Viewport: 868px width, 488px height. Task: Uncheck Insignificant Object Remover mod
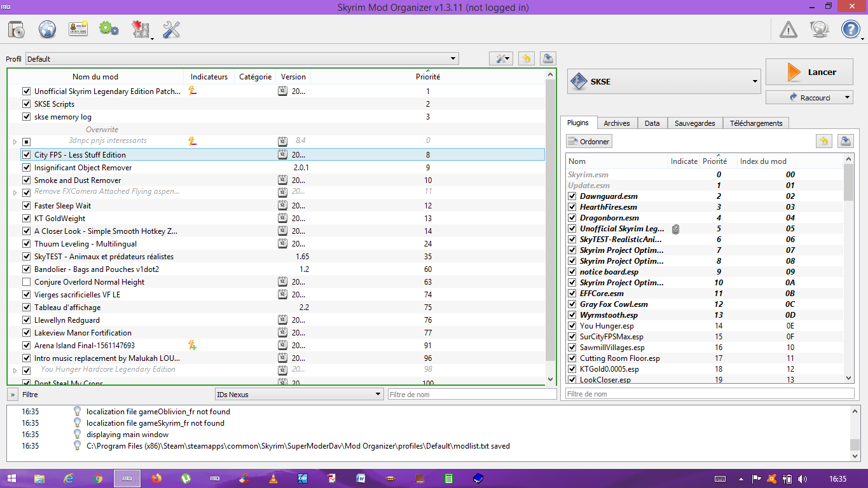[26, 167]
